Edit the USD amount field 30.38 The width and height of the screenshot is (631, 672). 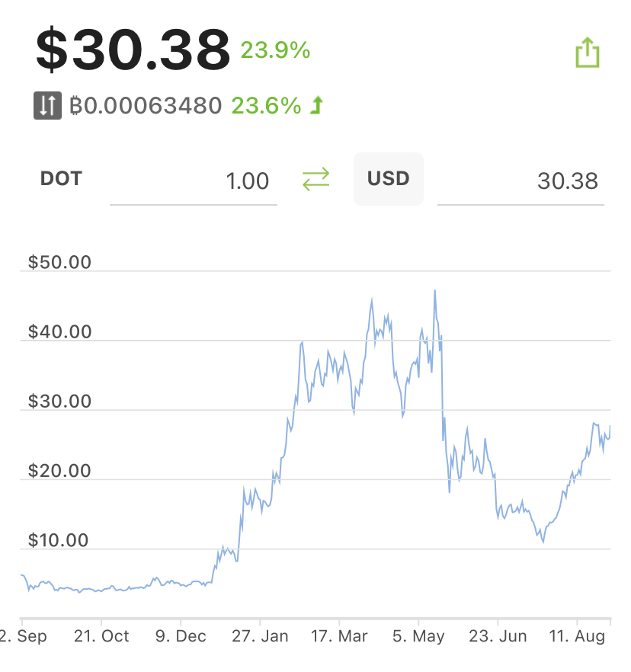520,181
